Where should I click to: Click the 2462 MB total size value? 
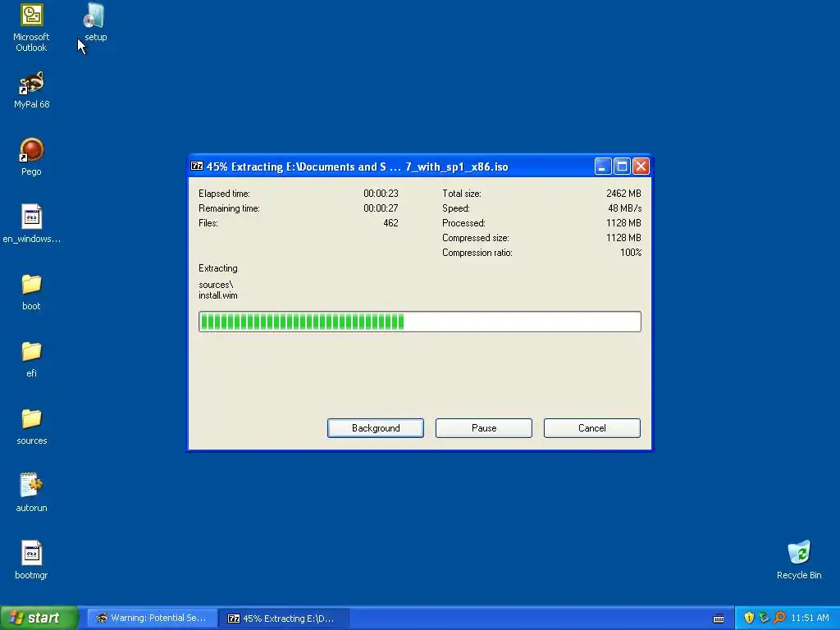(x=623, y=194)
